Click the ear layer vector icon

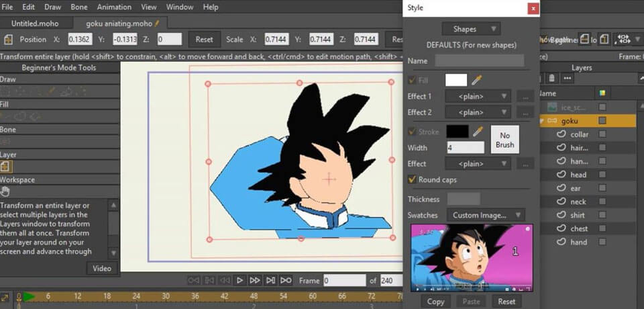(x=561, y=188)
